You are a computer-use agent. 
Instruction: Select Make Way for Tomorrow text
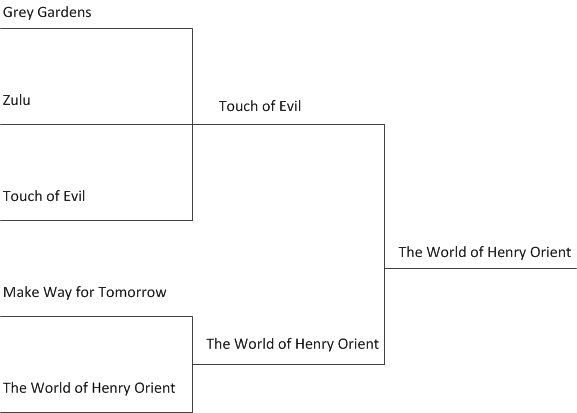(x=85, y=292)
